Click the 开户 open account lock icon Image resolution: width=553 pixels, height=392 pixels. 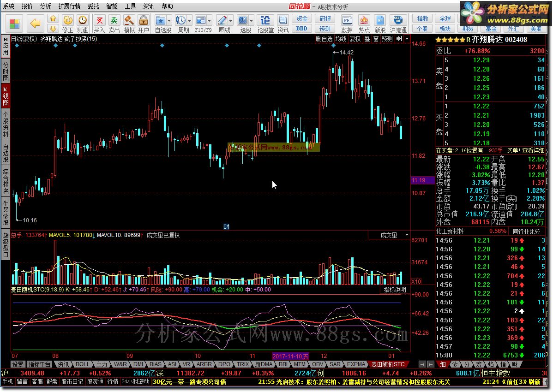[x=143, y=24]
